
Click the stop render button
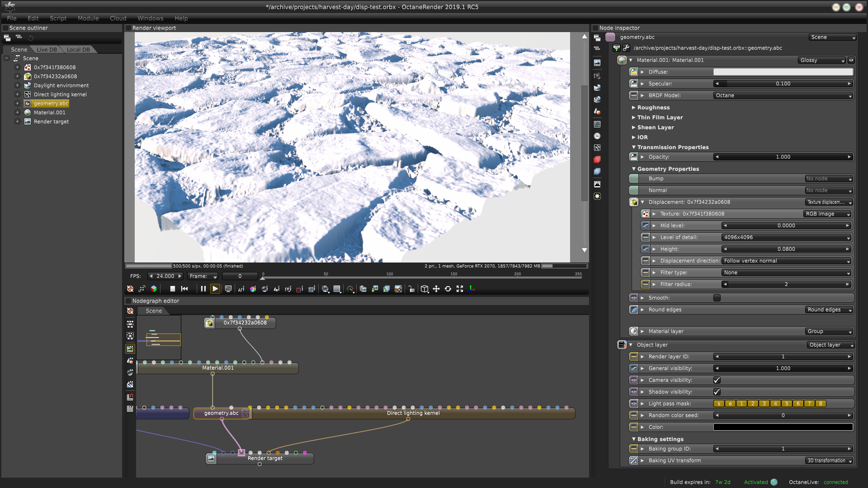click(172, 289)
